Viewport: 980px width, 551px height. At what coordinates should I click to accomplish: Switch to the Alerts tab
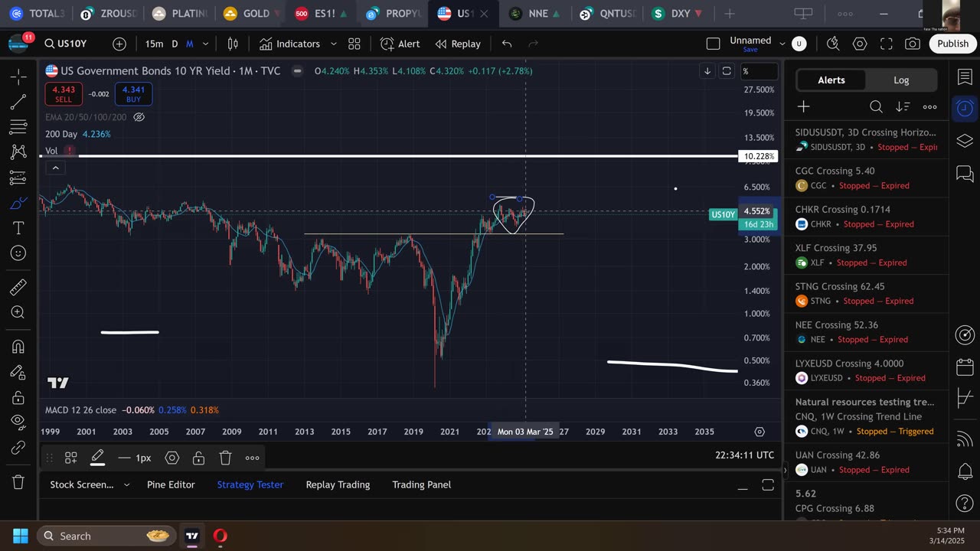pyautogui.click(x=831, y=80)
